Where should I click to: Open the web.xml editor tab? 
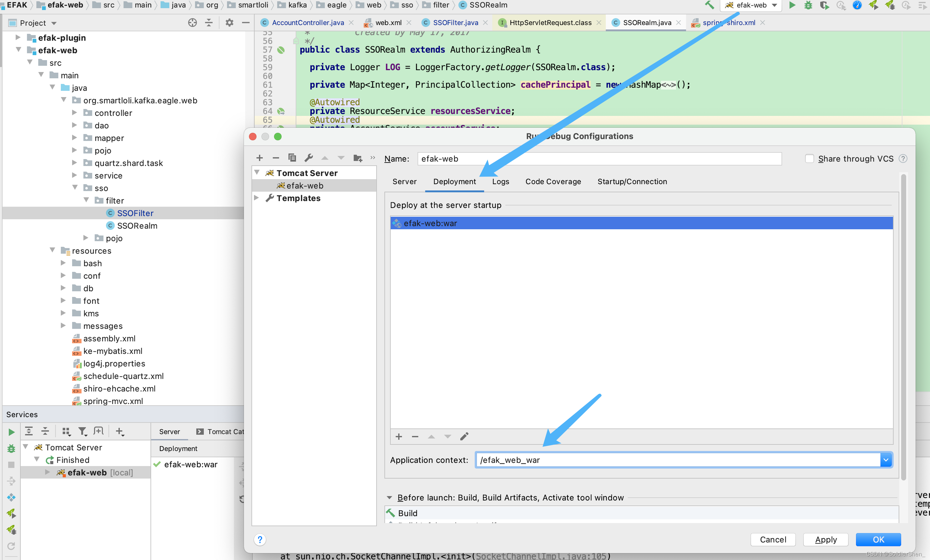click(388, 23)
